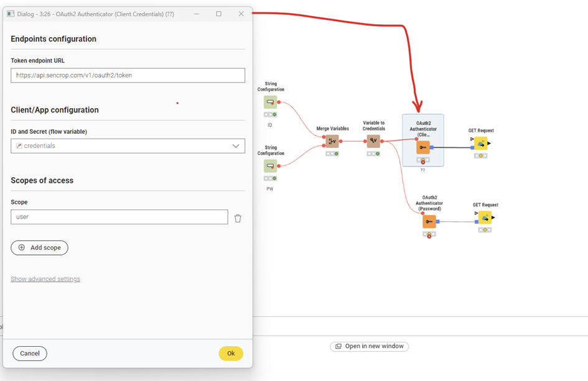Click the Add scope button
Image resolution: width=588 pixels, height=381 pixels.
(x=39, y=247)
